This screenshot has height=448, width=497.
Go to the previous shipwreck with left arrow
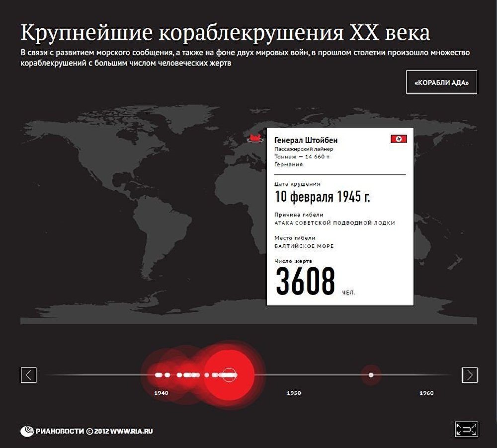28,375
